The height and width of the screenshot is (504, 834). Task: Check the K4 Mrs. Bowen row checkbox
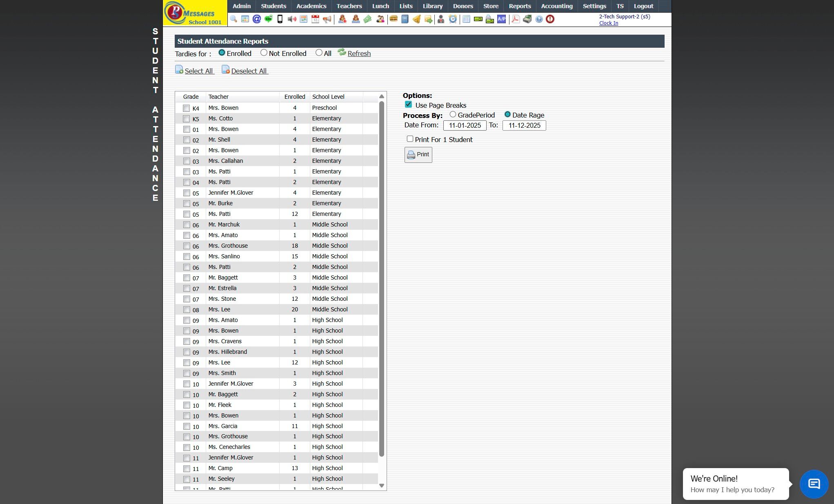(x=187, y=108)
